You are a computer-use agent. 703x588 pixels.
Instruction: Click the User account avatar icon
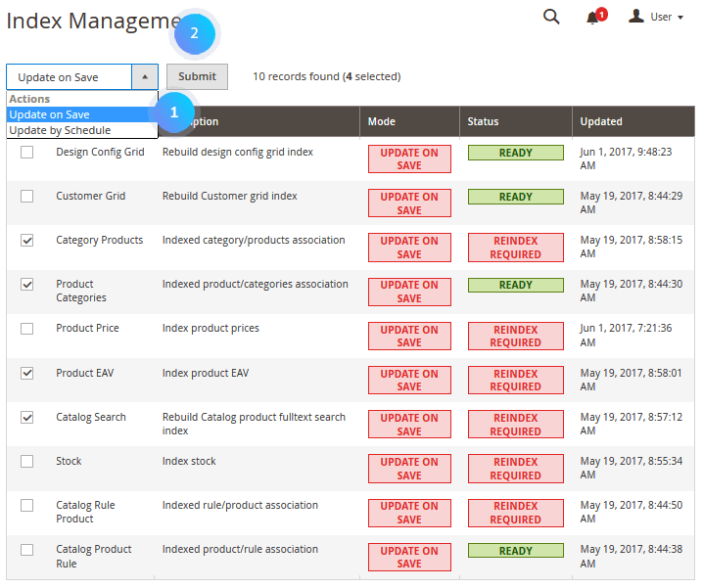[x=635, y=16]
